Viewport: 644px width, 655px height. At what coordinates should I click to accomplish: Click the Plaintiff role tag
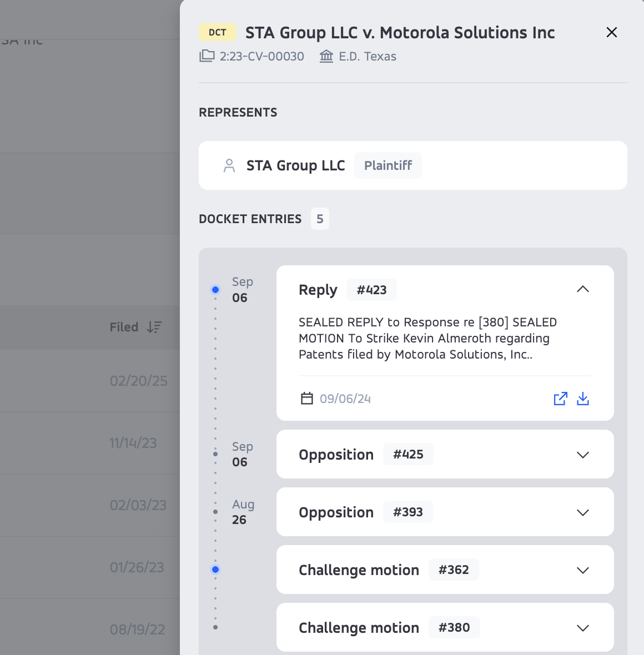coord(388,165)
